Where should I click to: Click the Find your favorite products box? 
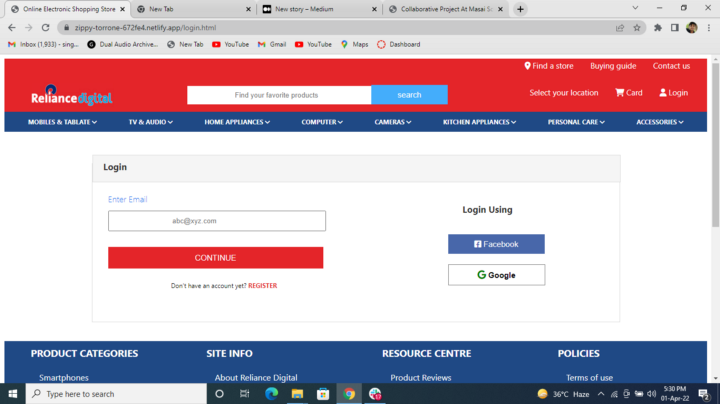point(279,95)
